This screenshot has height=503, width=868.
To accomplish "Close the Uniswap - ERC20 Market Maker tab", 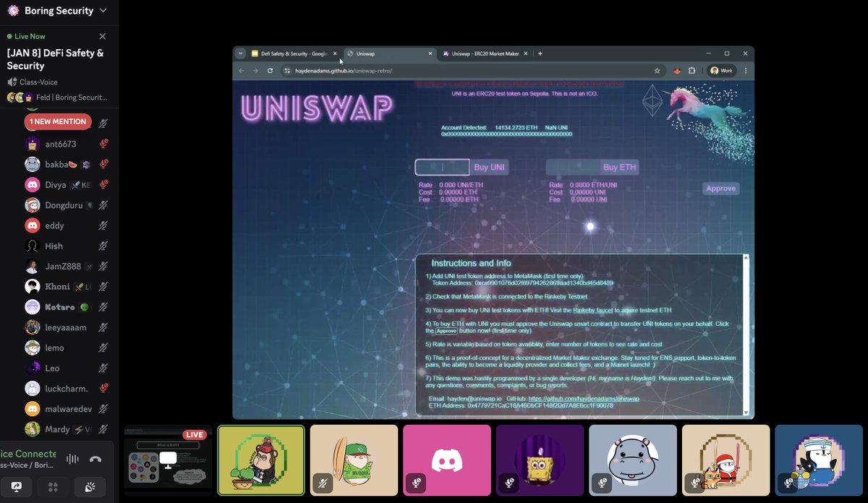I will click(527, 53).
